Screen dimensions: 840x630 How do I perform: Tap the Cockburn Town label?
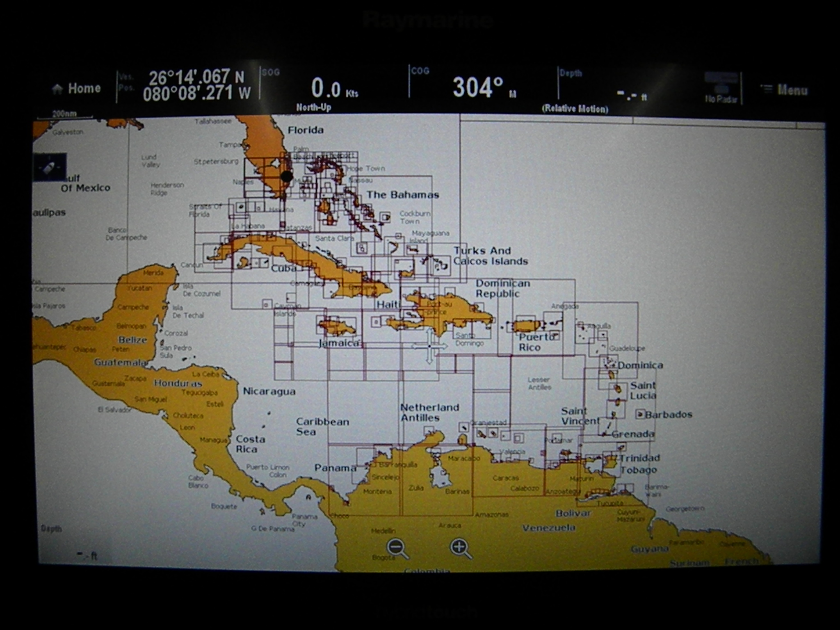tap(415, 217)
